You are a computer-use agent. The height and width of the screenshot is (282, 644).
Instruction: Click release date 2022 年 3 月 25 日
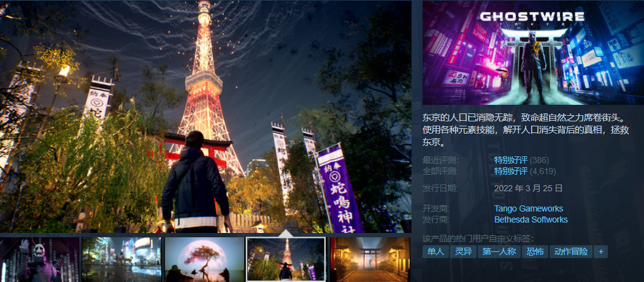(x=528, y=189)
